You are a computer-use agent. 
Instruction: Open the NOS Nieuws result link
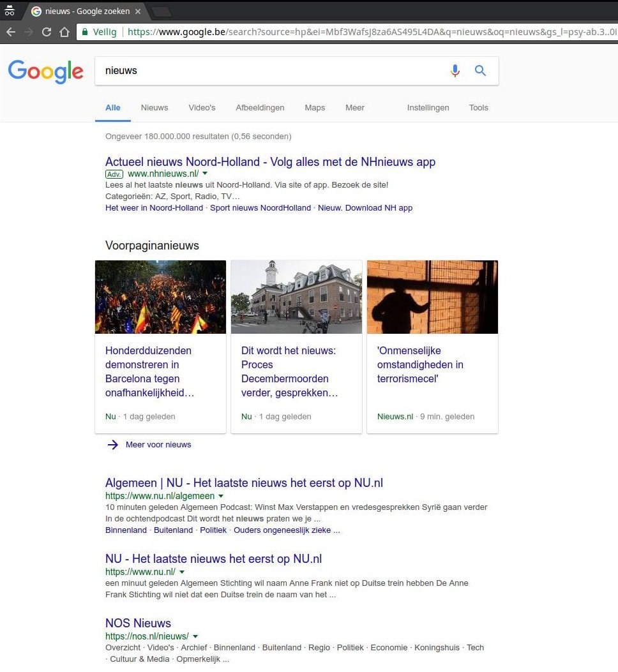[138, 623]
